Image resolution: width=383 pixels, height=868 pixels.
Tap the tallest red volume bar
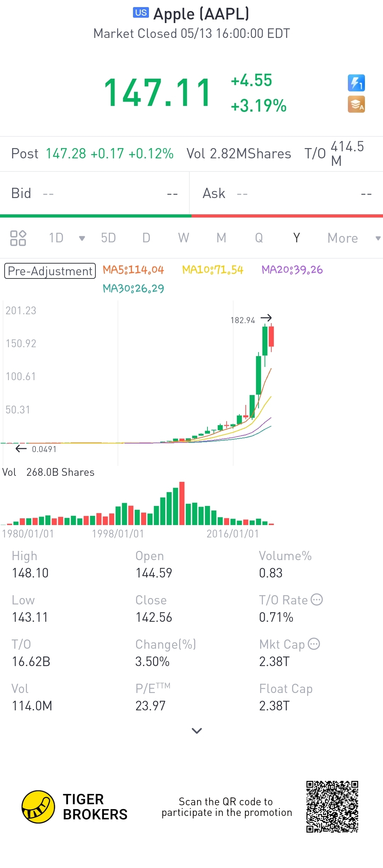click(182, 503)
